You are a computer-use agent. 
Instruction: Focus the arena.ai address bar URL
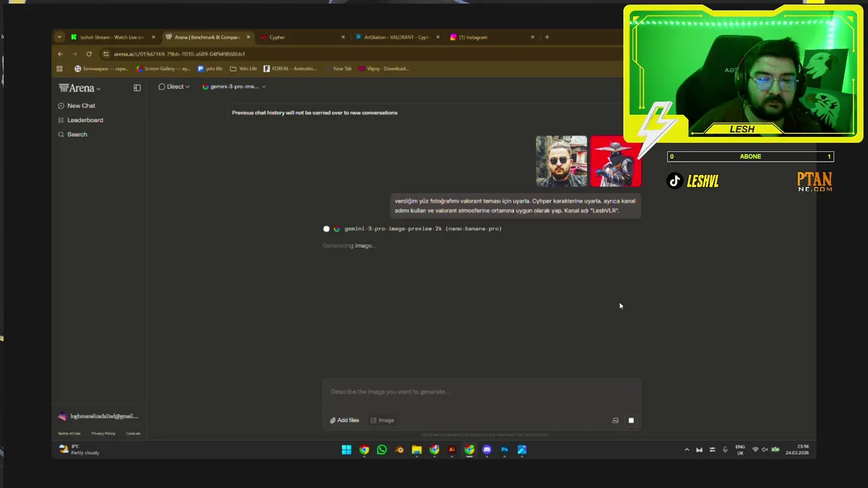click(179, 54)
